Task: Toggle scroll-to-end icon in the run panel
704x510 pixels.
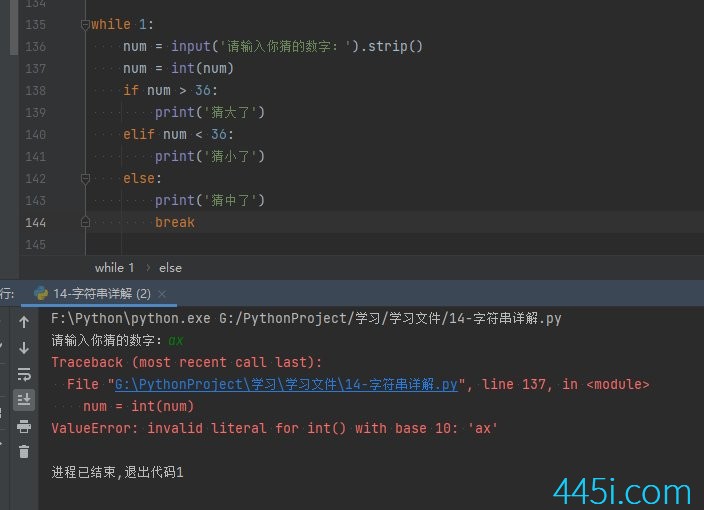Action: (24, 400)
